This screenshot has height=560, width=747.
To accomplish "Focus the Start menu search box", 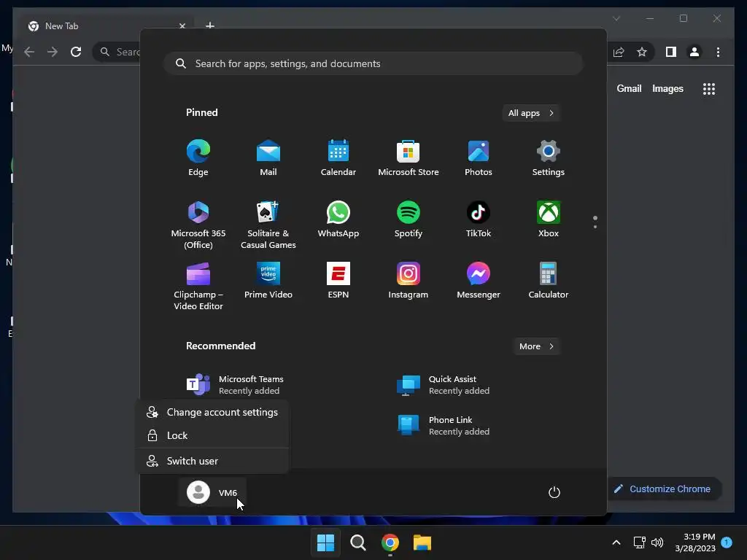I will pos(373,64).
